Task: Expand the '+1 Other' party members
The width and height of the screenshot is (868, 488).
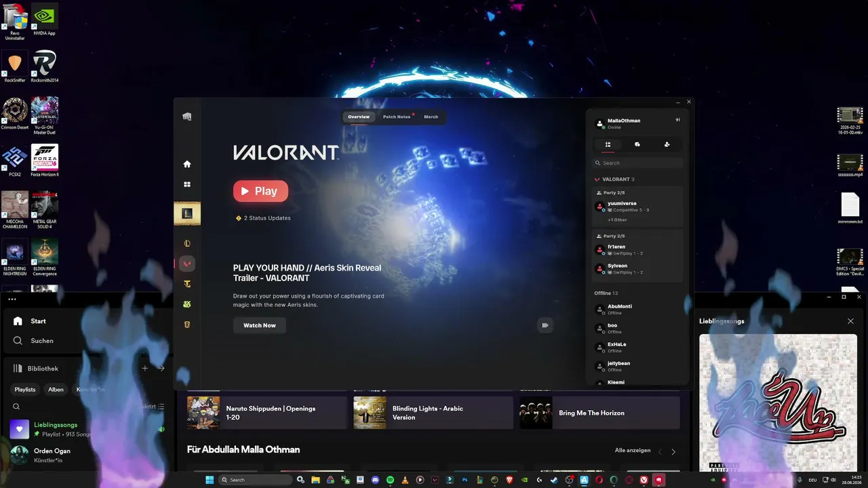Action: click(617, 220)
